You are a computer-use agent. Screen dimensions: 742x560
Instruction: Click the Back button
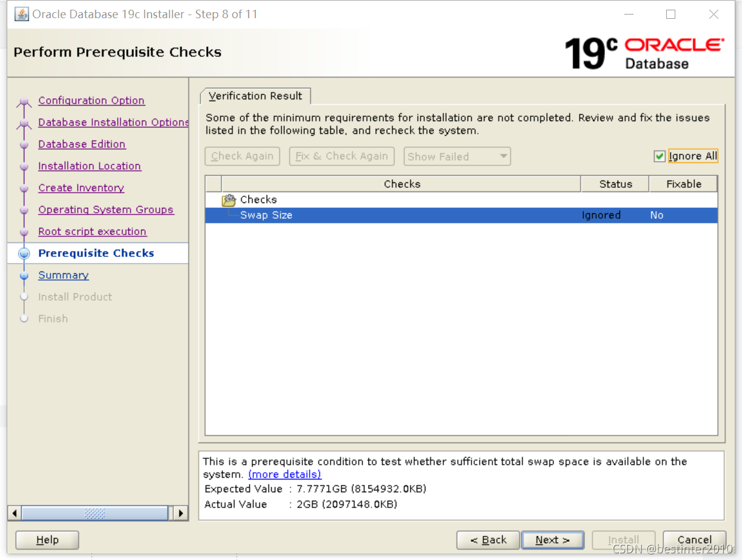pyautogui.click(x=488, y=540)
